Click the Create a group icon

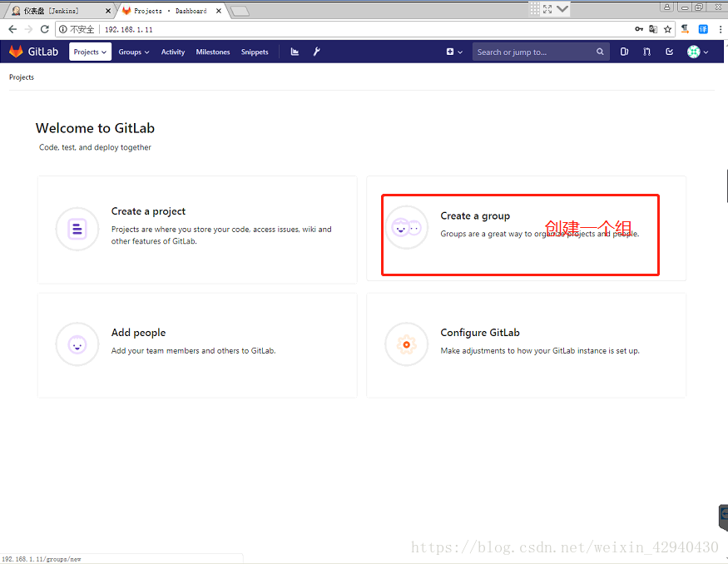pyautogui.click(x=406, y=227)
